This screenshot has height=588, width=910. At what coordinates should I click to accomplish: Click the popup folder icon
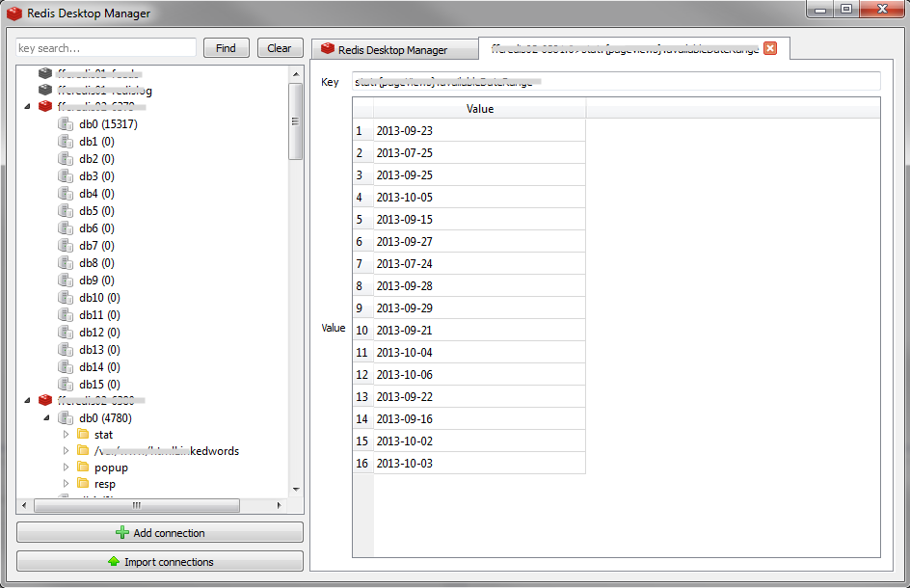click(x=83, y=468)
